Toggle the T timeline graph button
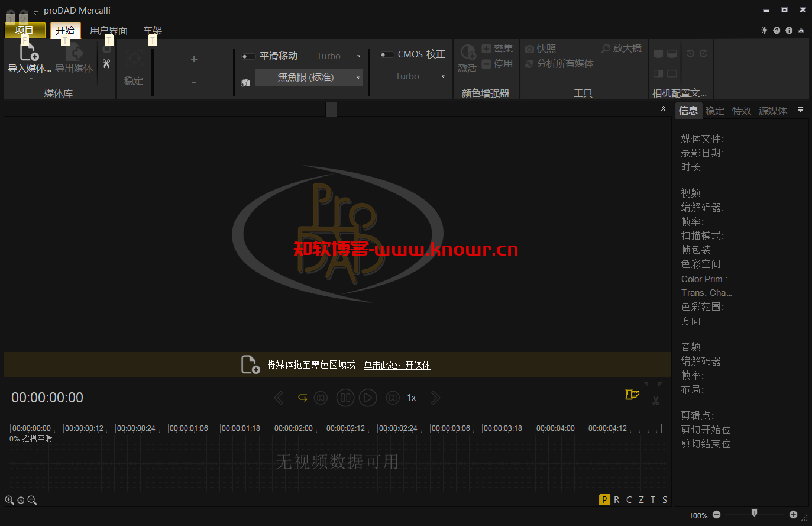This screenshot has height=526, width=812. click(x=653, y=499)
